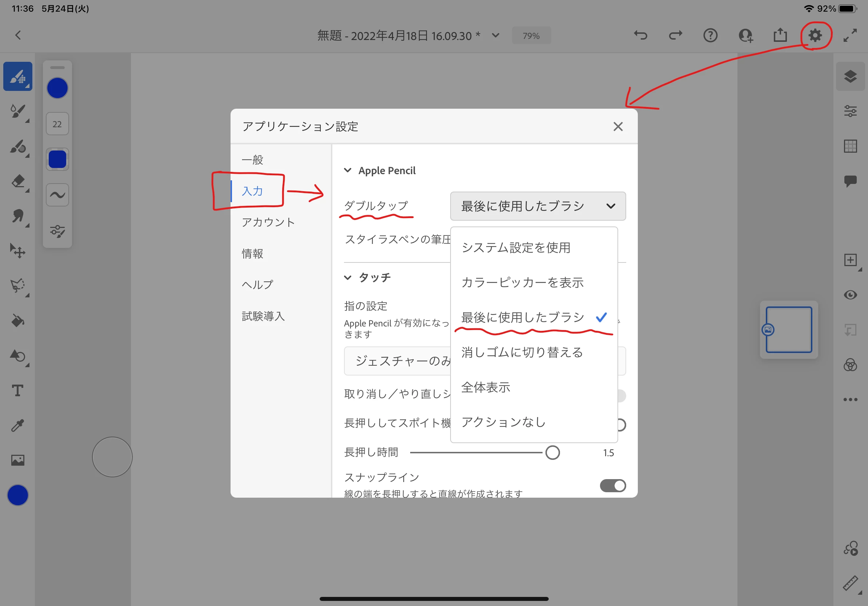This screenshot has height=606, width=868.
Task: Select アクションなし option
Action: [x=503, y=422]
